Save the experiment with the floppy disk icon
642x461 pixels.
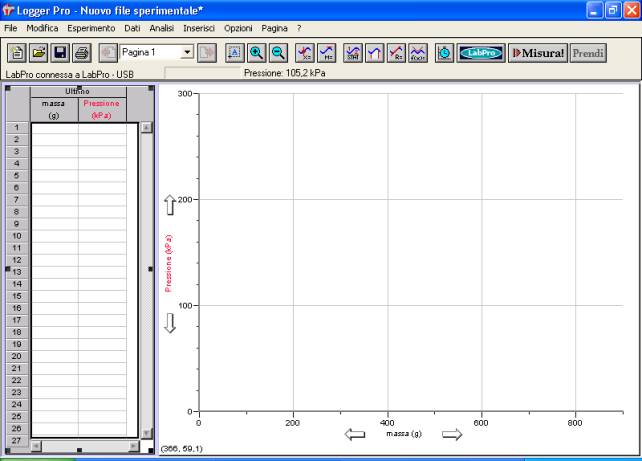click(60, 53)
